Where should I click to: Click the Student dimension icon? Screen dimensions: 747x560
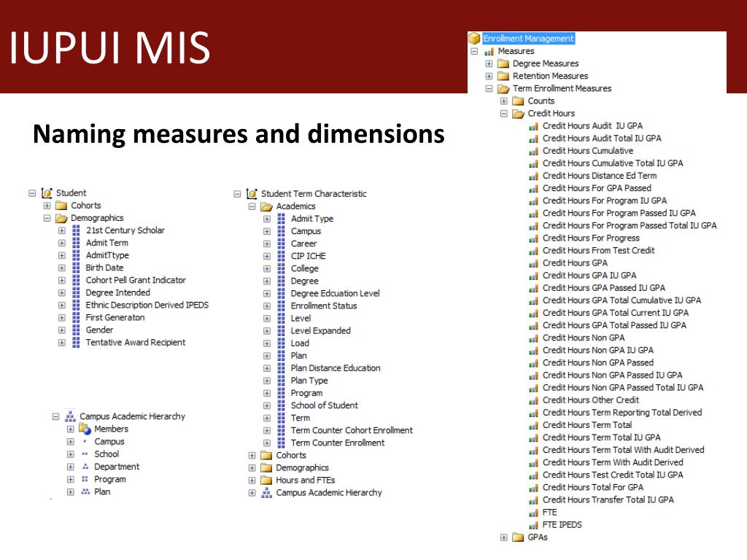click(47, 192)
